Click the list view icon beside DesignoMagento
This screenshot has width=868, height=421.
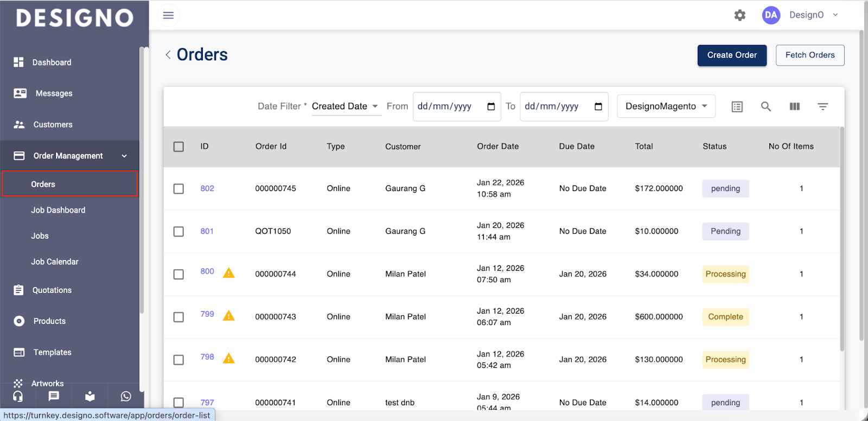(x=737, y=106)
